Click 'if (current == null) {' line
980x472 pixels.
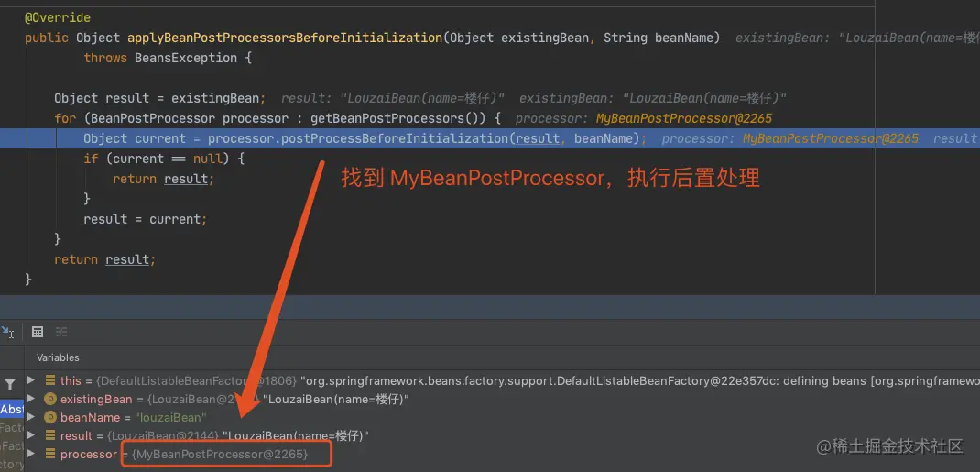click(x=164, y=159)
